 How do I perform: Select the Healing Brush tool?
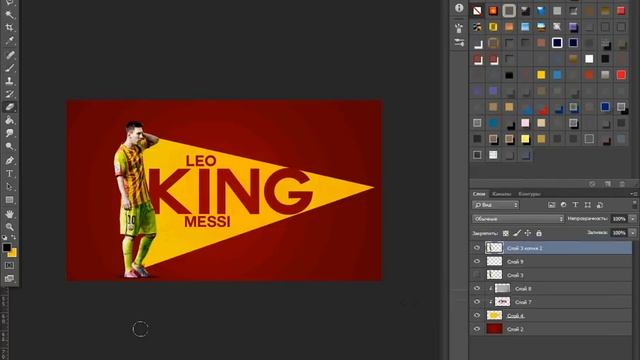coord(9,55)
